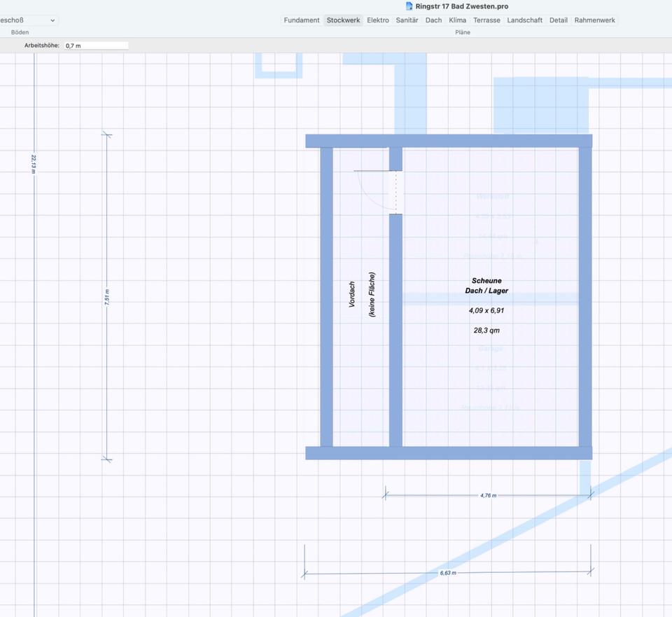Click the 6,63 m dimension label
The width and height of the screenshot is (672, 617).
tap(448, 573)
